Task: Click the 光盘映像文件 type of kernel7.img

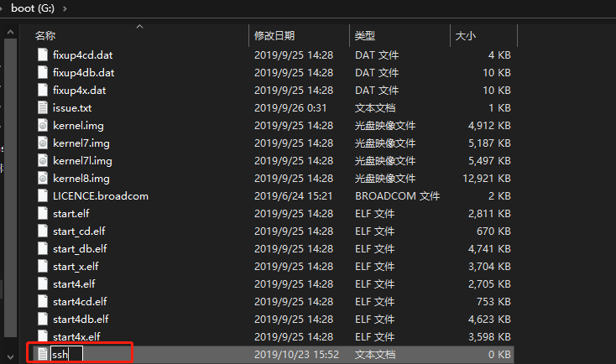Action: tap(385, 143)
